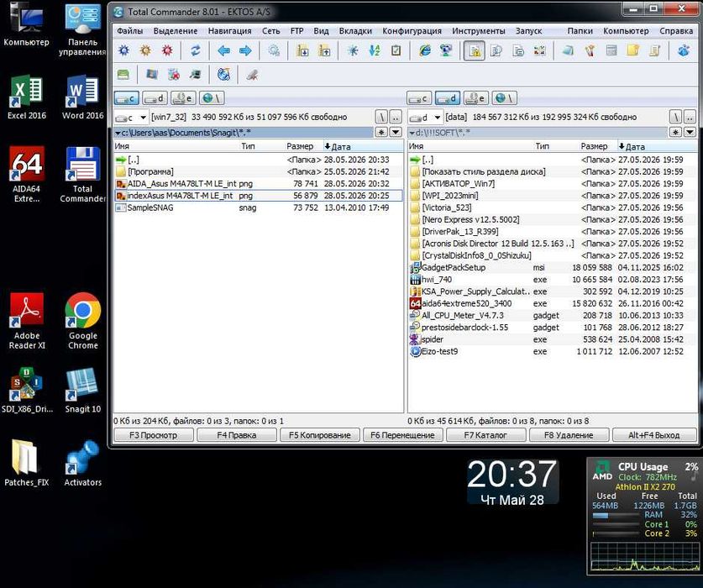The width and height of the screenshot is (703, 588).
Task: Select [Victoria_523] folder in right panel
Action: tap(553, 207)
